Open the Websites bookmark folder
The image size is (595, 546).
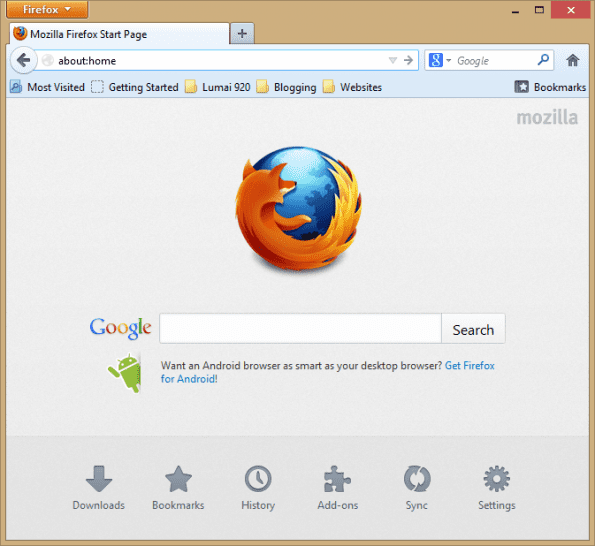pos(353,87)
